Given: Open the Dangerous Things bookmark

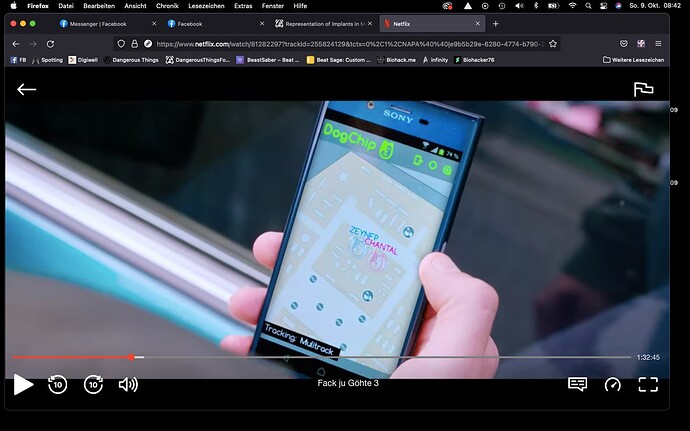Looking at the screenshot, I should click(131, 60).
